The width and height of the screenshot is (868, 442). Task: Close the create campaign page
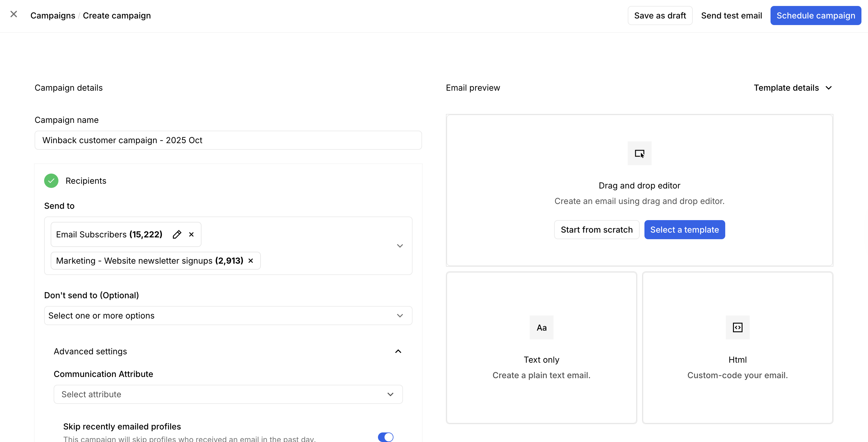(13, 14)
